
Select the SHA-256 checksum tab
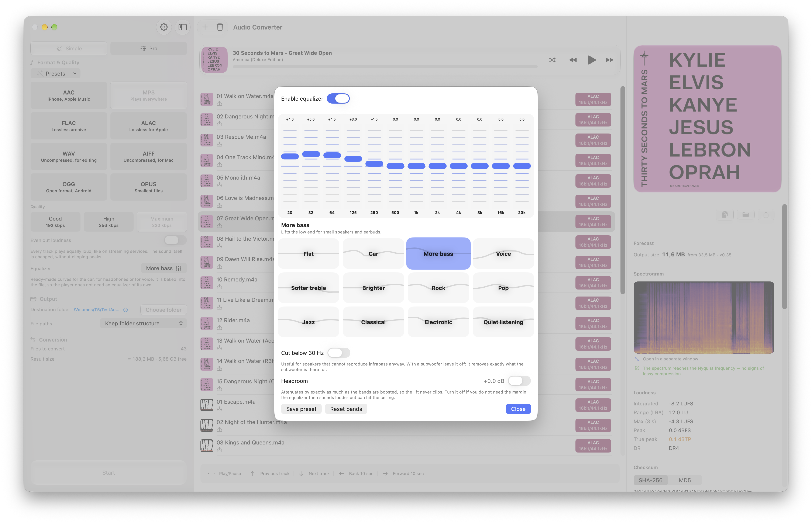650,480
